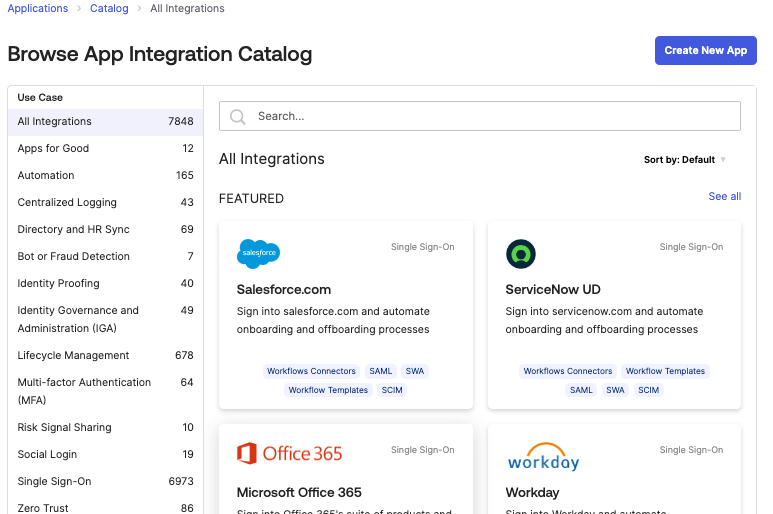Click ServiceNow card's SCIM tag
This screenshot has height=514, width=773.
pyautogui.click(x=648, y=390)
